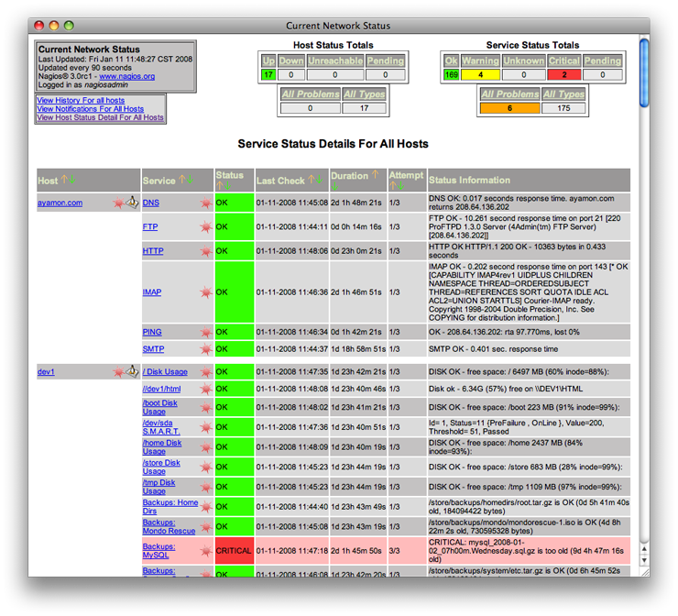678x616 pixels.
Task: Select the Warning header in Service Status Totals
Action: tap(480, 61)
